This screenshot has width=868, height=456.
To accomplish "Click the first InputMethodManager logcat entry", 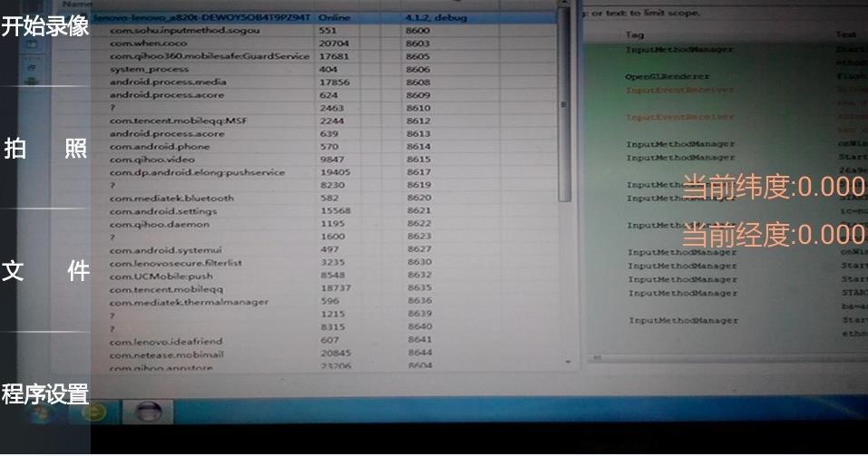I will [679, 50].
